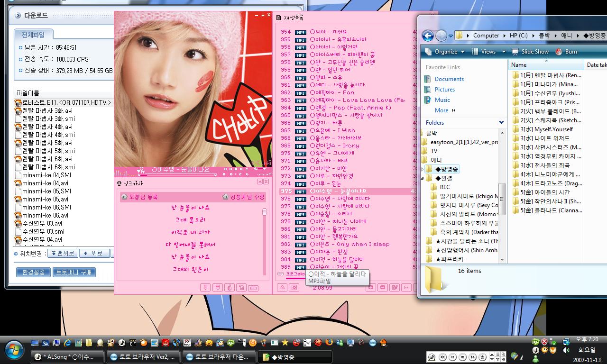Screen dimensions: 607x364
Task: Switch to 토토 브라우저 Ver2 taskbar button
Action: click(143, 357)
